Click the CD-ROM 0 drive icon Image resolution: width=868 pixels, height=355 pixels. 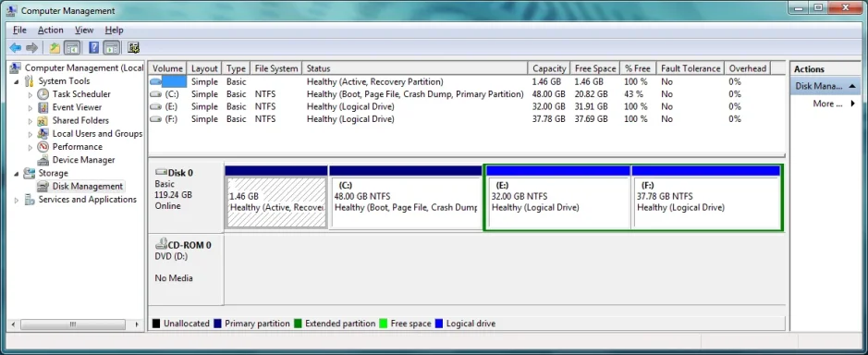(x=161, y=243)
